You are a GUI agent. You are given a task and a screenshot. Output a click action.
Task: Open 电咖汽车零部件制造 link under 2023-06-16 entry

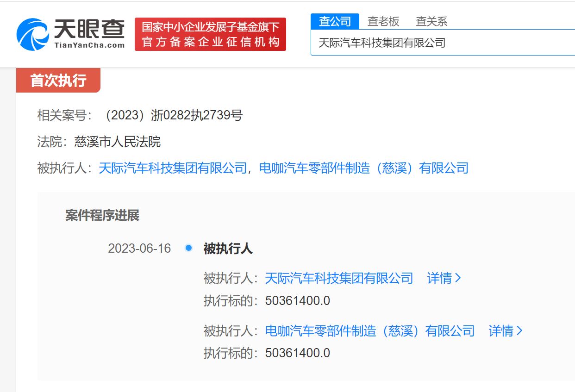pos(370,331)
